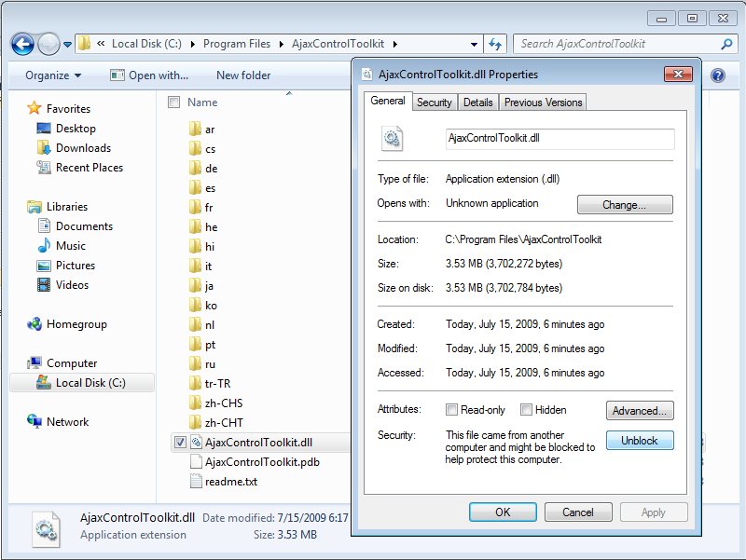Select the de folder name
This screenshot has width=746, height=560.
[212, 169]
